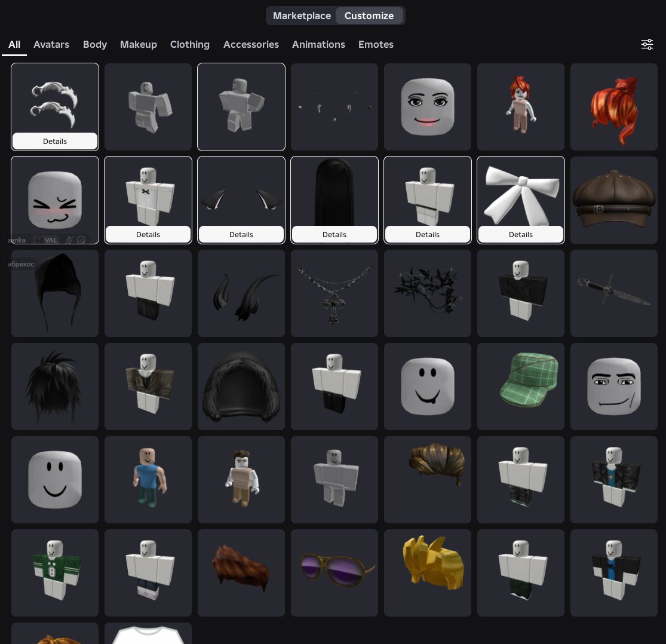The height and width of the screenshot is (644, 666).
Task: Choose the brown leather jacket shirt
Action: click(148, 387)
